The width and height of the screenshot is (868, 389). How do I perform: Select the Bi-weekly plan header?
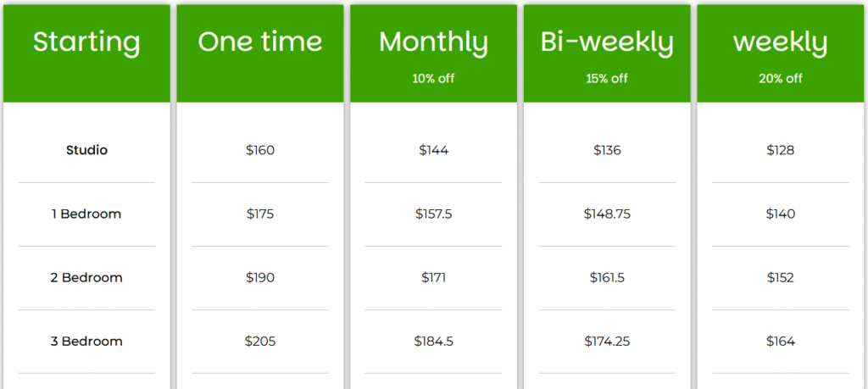607,42
